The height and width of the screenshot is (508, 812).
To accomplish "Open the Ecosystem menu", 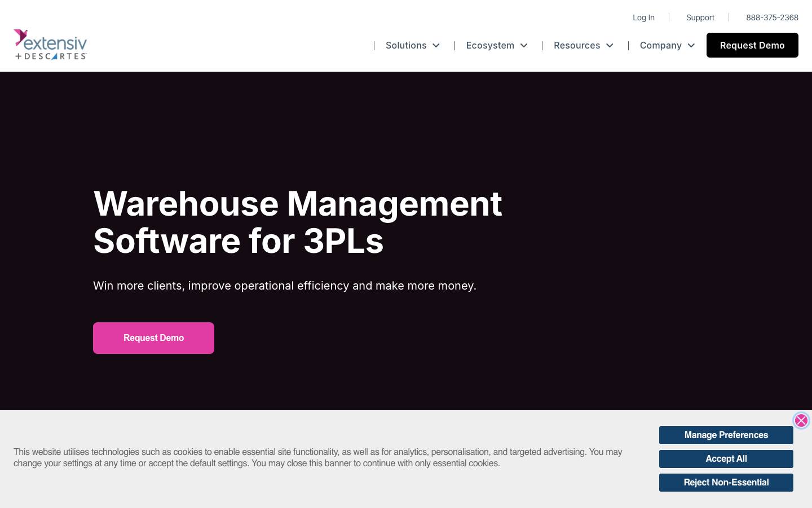I will pos(490,45).
